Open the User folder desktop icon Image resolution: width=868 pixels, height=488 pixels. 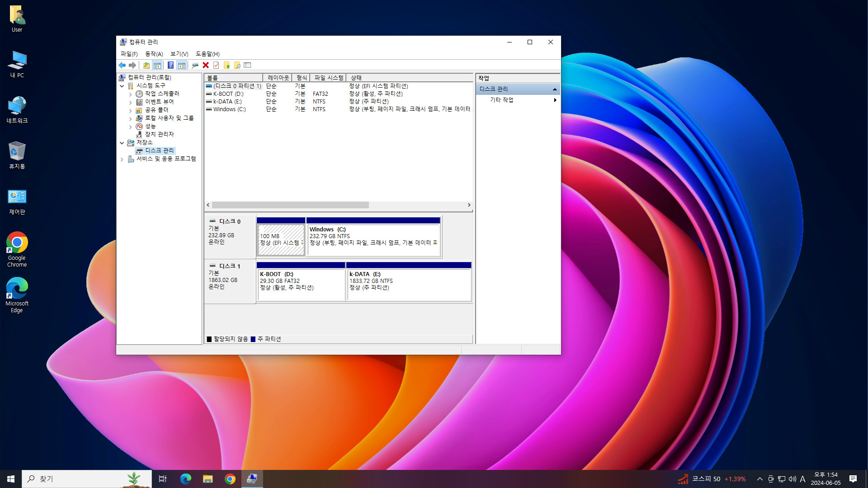[x=17, y=19]
